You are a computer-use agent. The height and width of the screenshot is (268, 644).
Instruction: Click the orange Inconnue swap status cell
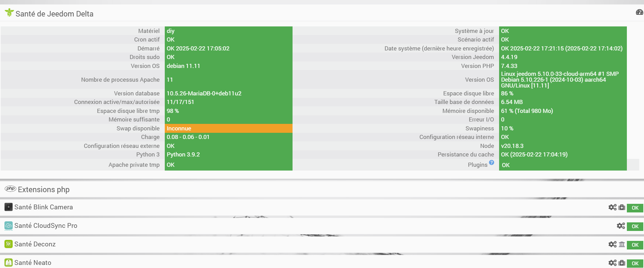[228, 128]
